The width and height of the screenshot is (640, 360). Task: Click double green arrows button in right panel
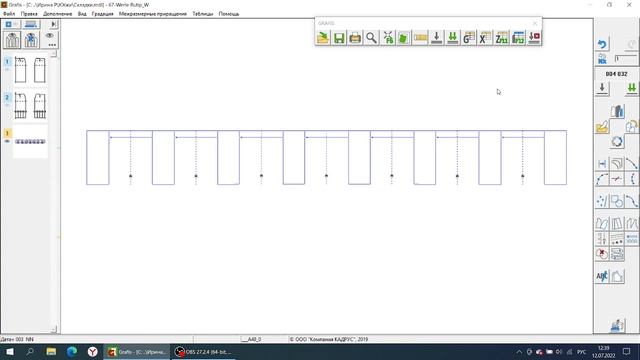pos(631,88)
